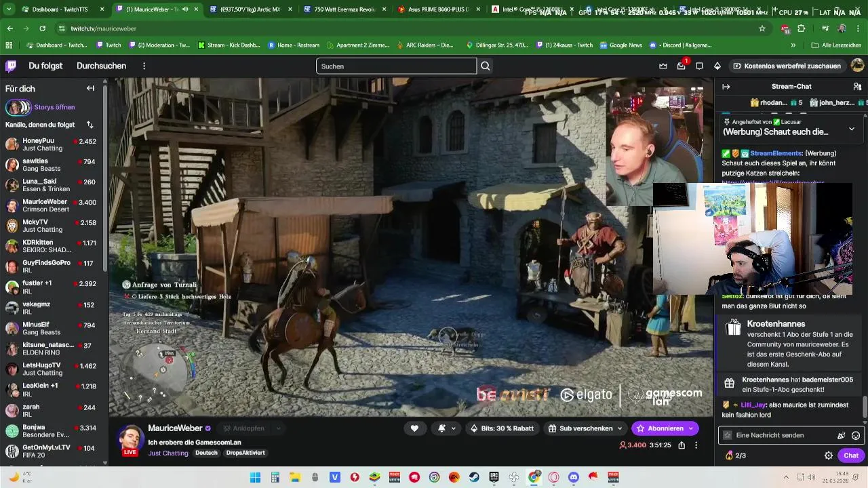This screenshot has height=488, width=868.
Task: Open the emote picker smiley
Action: pyautogui.click(x=856, y=435)
